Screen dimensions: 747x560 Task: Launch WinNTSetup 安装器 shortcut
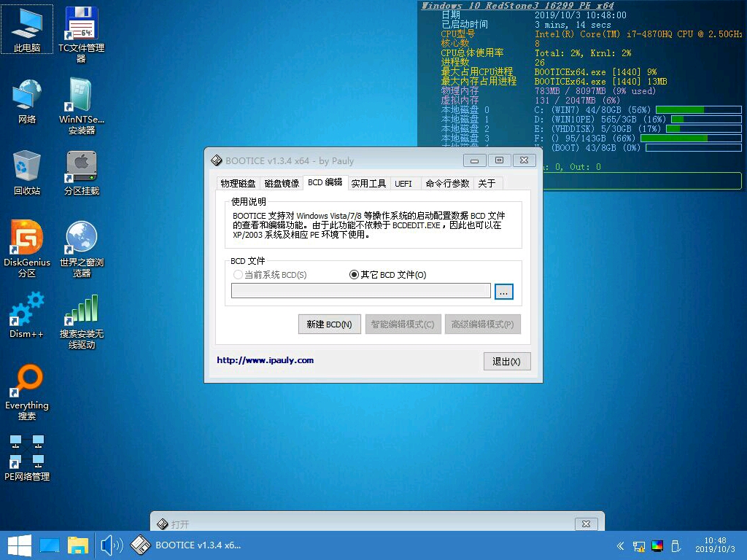pyautogui.click(x=82, y=106)
